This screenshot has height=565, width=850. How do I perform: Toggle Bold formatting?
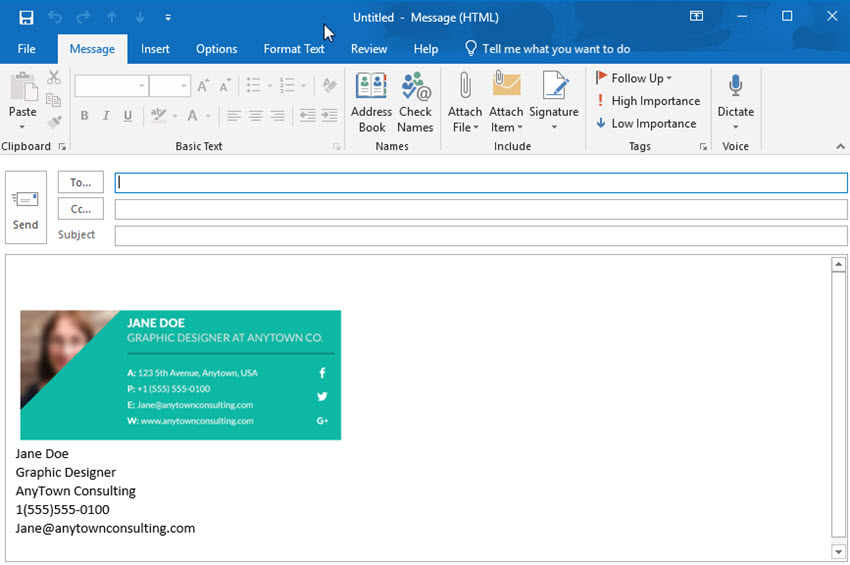coord(84,116)
